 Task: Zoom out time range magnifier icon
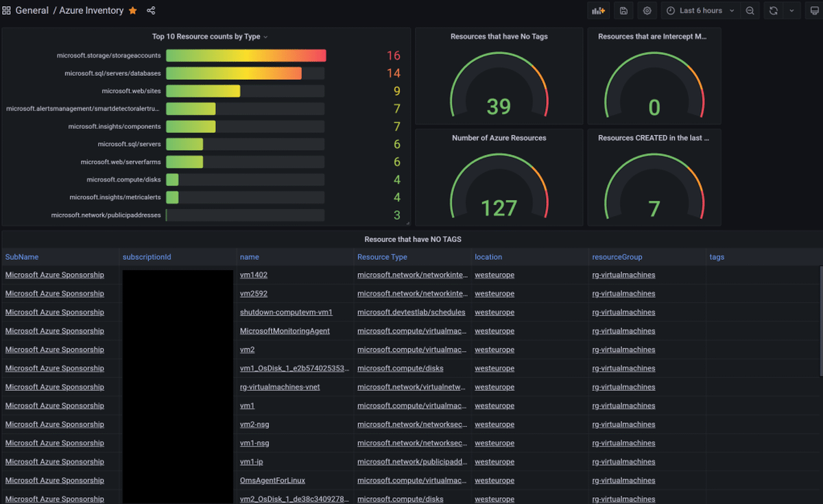click(750, 10)
